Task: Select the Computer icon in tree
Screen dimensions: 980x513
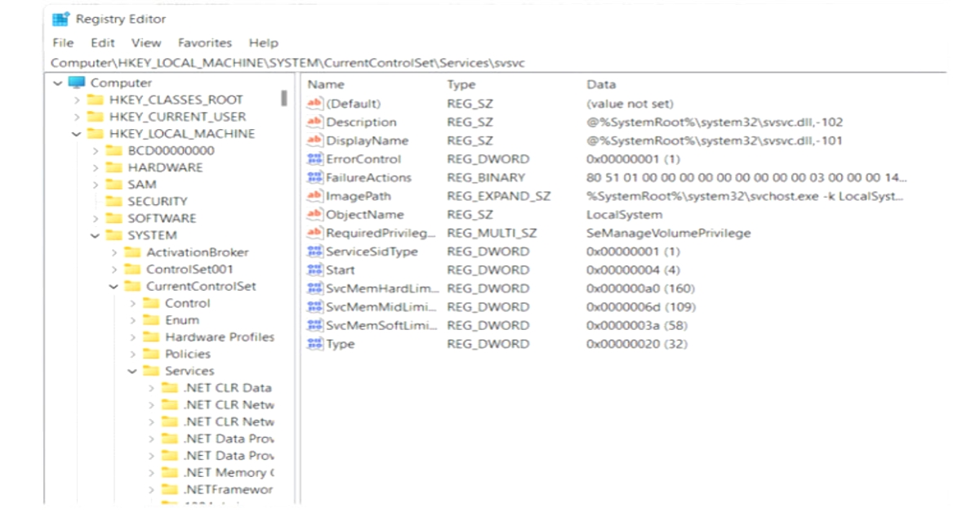Action: click(77, 83)
